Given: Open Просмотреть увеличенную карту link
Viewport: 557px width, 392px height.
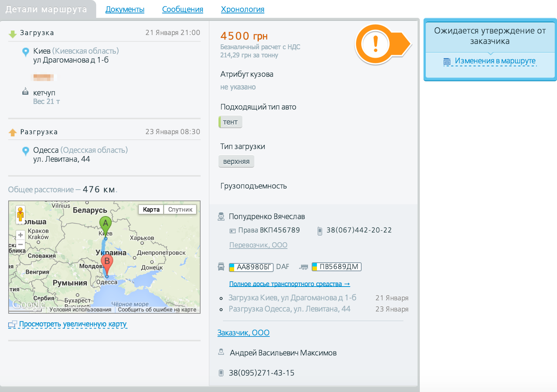Looking at the screenshot, I should click(x=73, y=324).
